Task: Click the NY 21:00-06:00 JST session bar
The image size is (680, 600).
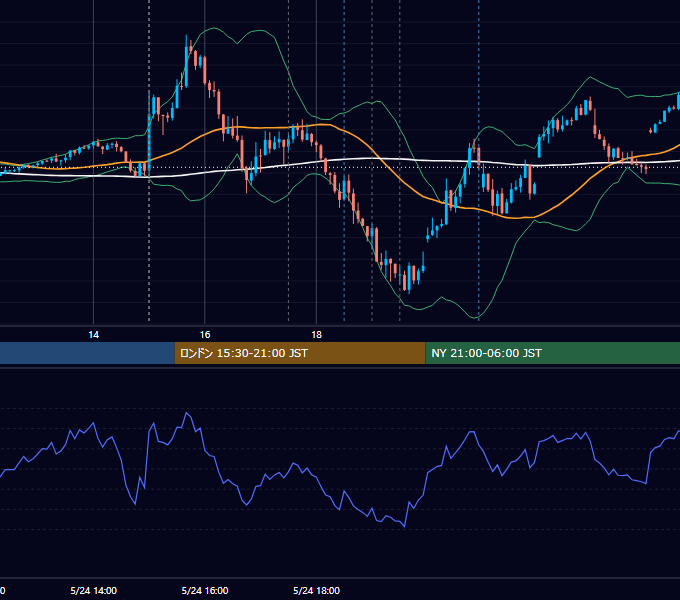Action: pyautogui.click(x=552, y=353)
